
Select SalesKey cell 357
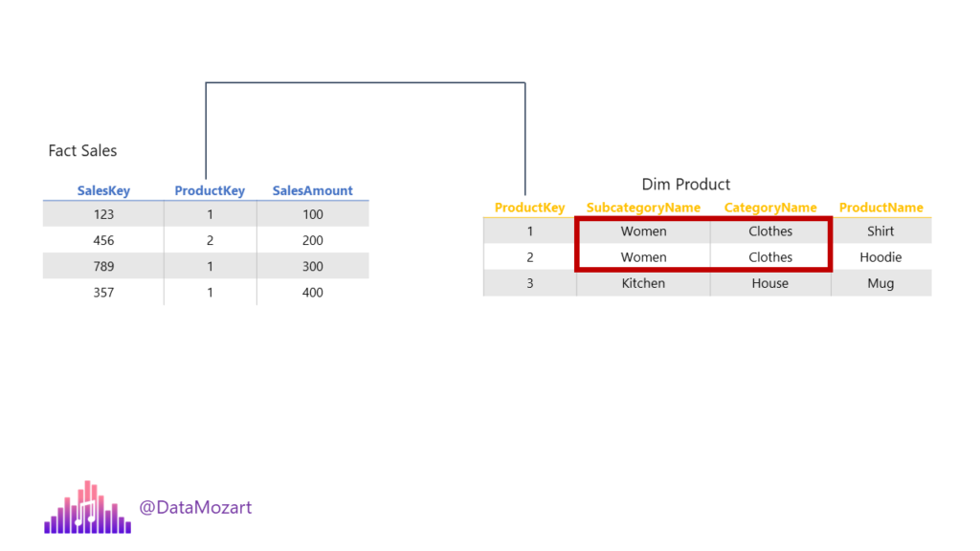pyautogui.click(x=103, y=293)
